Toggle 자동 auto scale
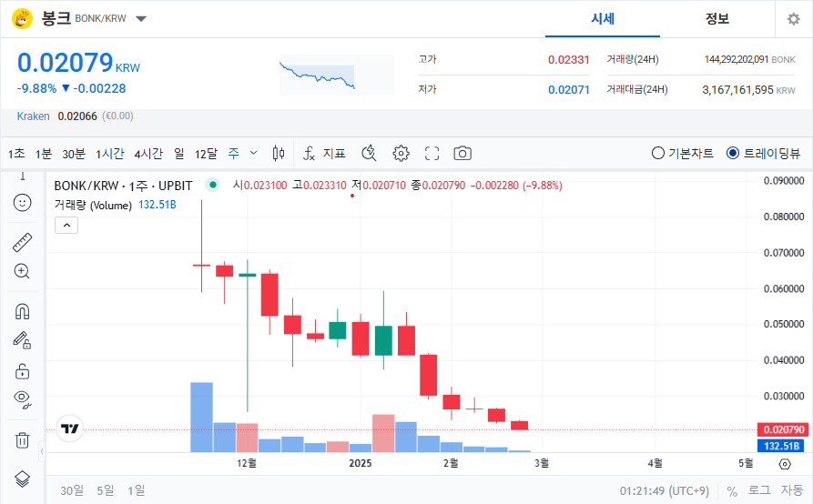 coord(792,490)
